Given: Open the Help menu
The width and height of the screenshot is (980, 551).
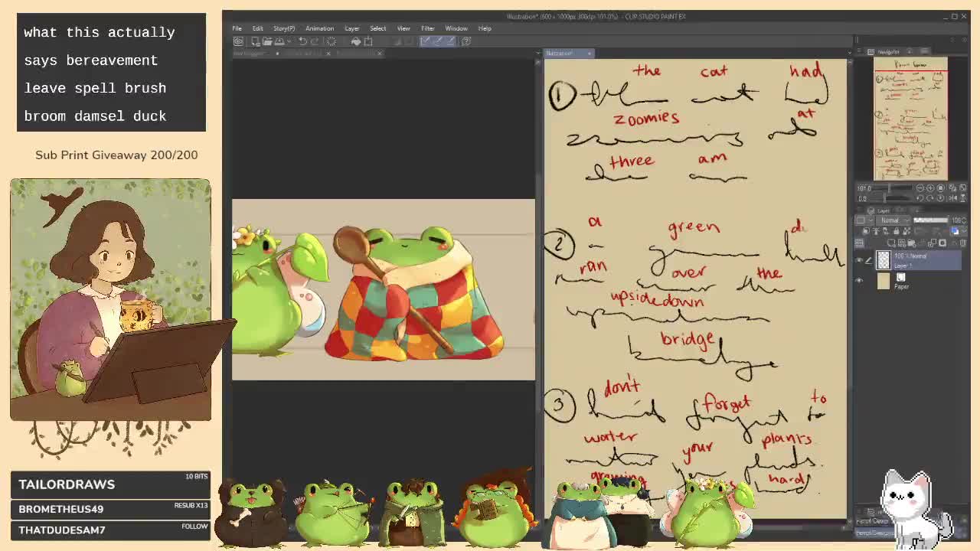Looking at the screenshot, I should coord(485,28).
